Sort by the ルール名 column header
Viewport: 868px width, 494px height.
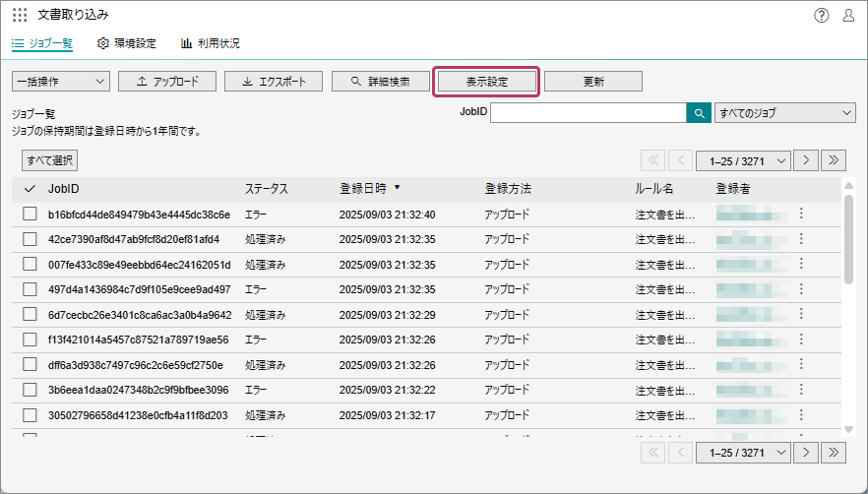[654, 189]
